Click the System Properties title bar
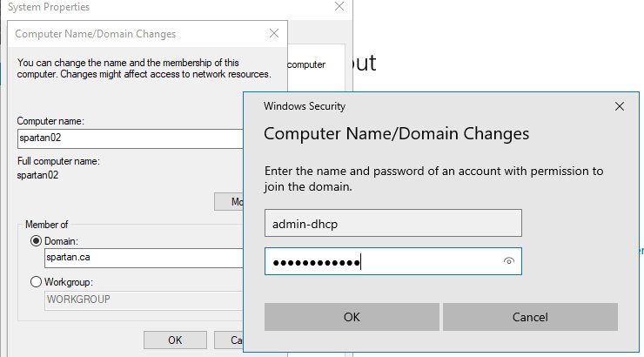This screenshot has height=357, width=644. 131,7
